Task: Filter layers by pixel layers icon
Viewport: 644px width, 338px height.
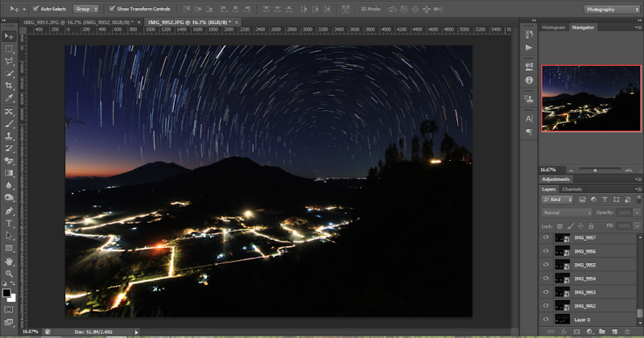Action: coord(582,200)
